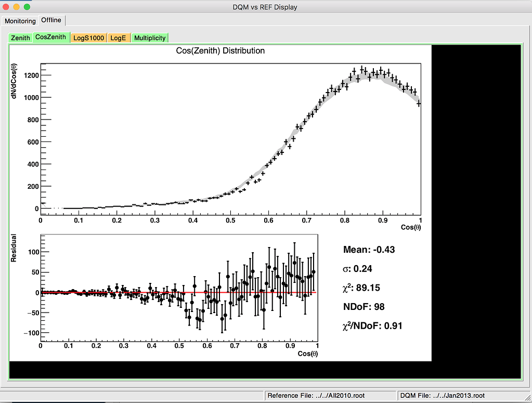Click the Cos(Zenith) Distribution plot title
This screenshot has width=532, height=403.
[x=220, y=50]
